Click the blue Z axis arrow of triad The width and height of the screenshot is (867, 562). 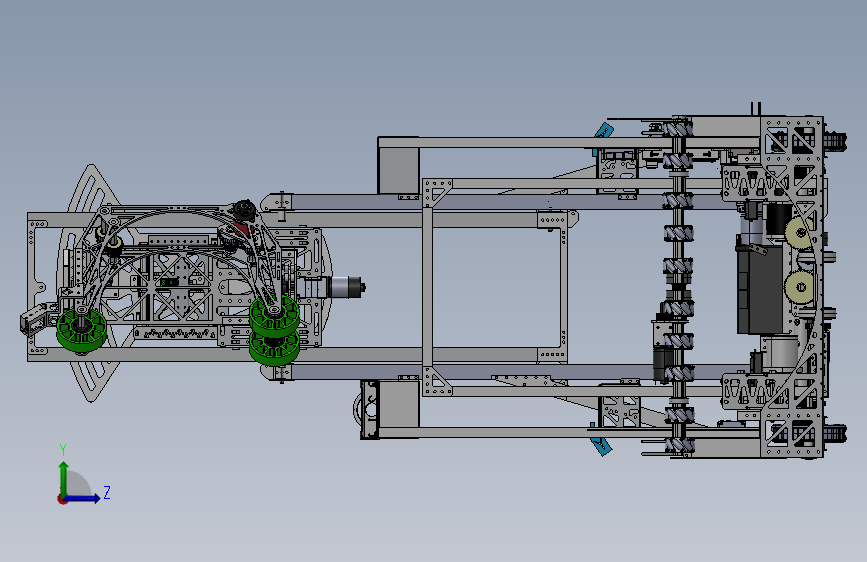[x=84, y=499]
